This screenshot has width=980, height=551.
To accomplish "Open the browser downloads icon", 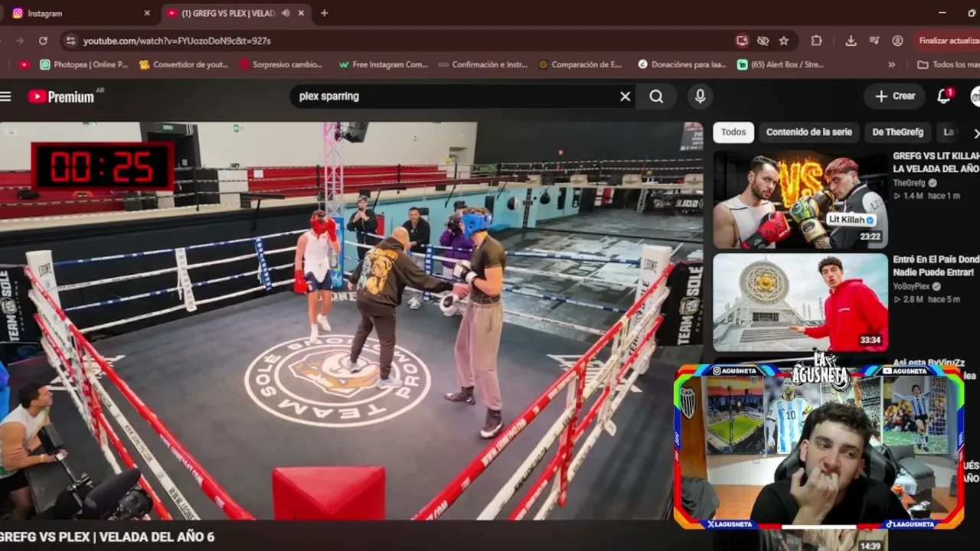I will pyautogui.click(x=851, y=41).
